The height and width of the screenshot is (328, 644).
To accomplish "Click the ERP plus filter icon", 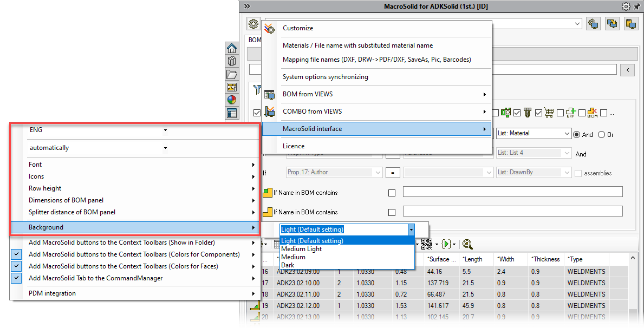I will click(x=571, y=113).
